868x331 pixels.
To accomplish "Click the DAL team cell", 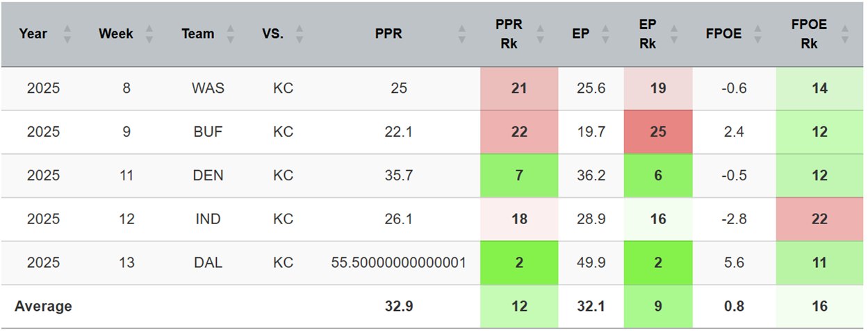I will pos(208,263).
